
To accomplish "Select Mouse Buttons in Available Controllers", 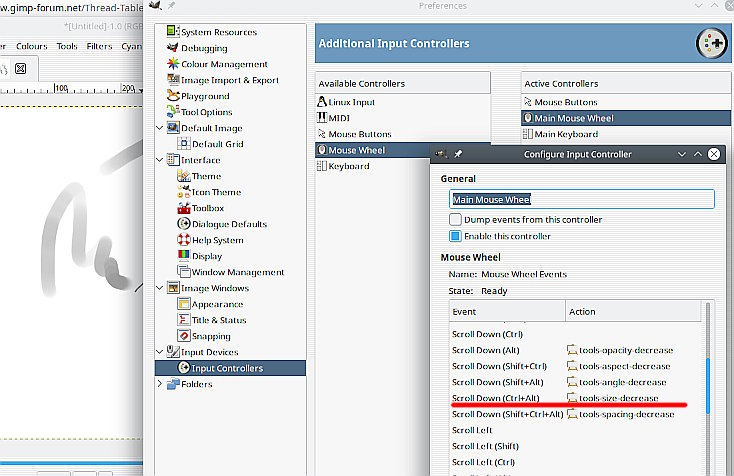I will (x=403, y=134).
